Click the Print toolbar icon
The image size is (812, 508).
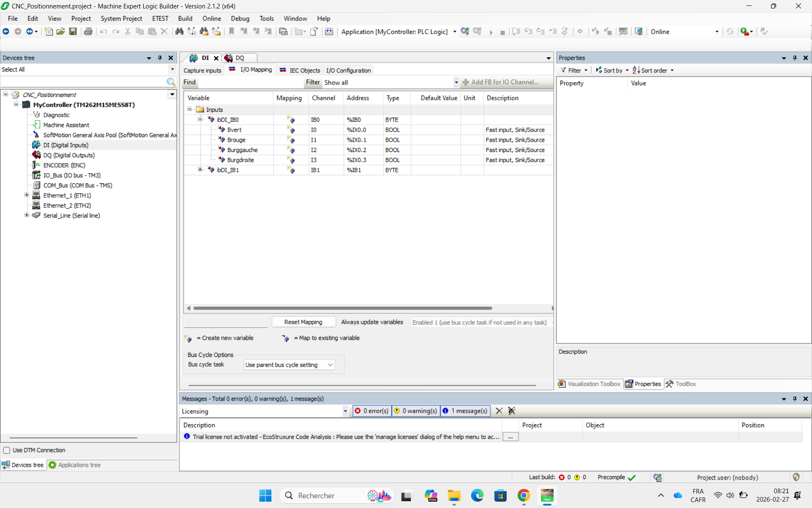(x=88, y=31)
